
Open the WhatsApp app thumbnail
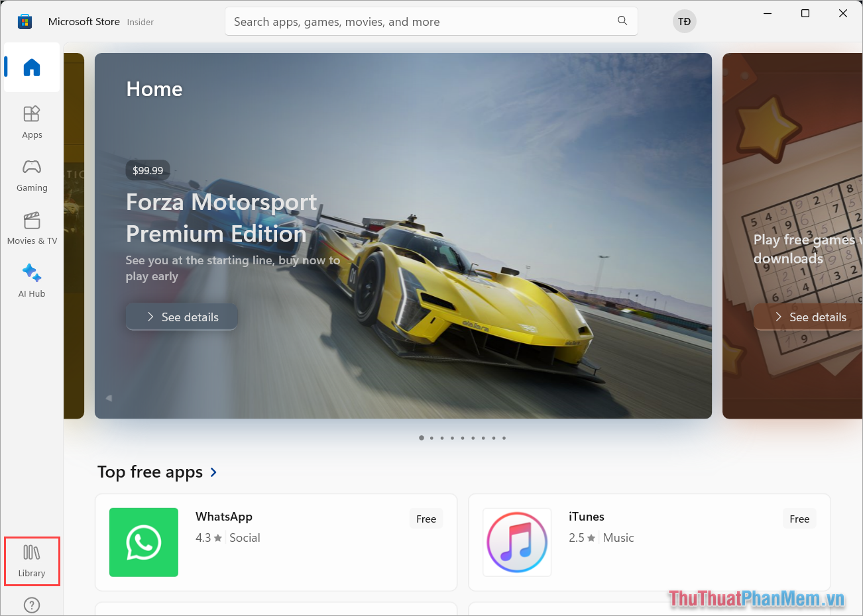144,542
